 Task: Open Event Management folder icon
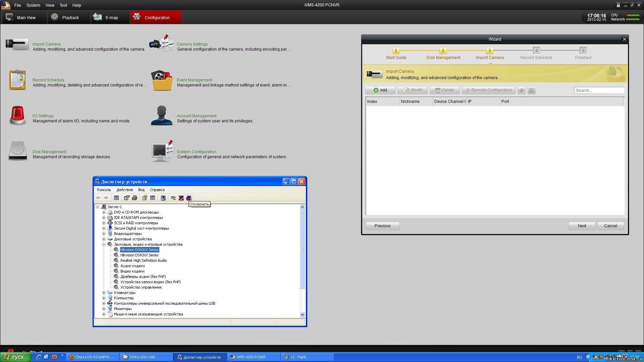point(162,80)
